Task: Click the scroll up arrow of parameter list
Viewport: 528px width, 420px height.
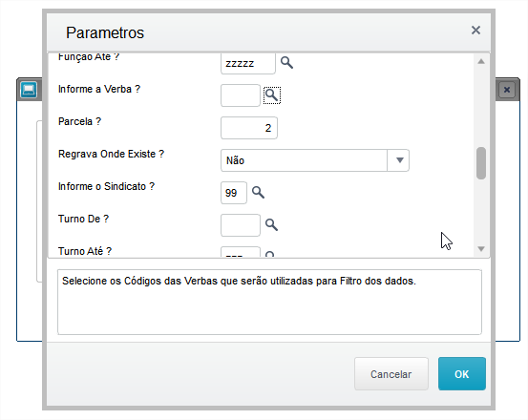Action: [x=481, y=61]
